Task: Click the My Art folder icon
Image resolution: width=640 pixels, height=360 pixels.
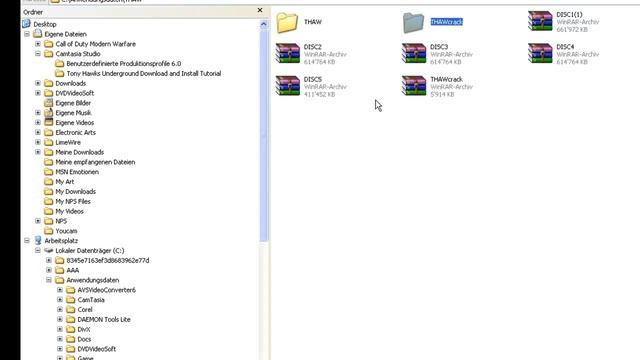Action: 49,182
